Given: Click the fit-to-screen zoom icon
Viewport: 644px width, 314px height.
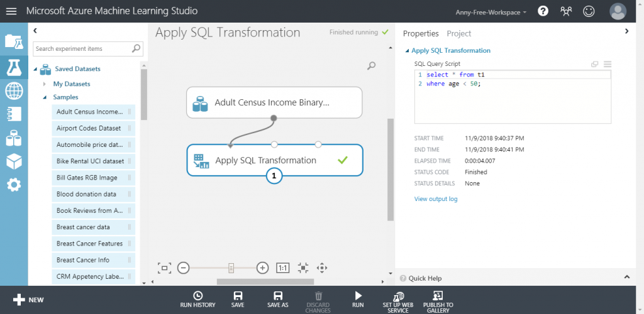Looking at the screenshot, I should [164, 268].
